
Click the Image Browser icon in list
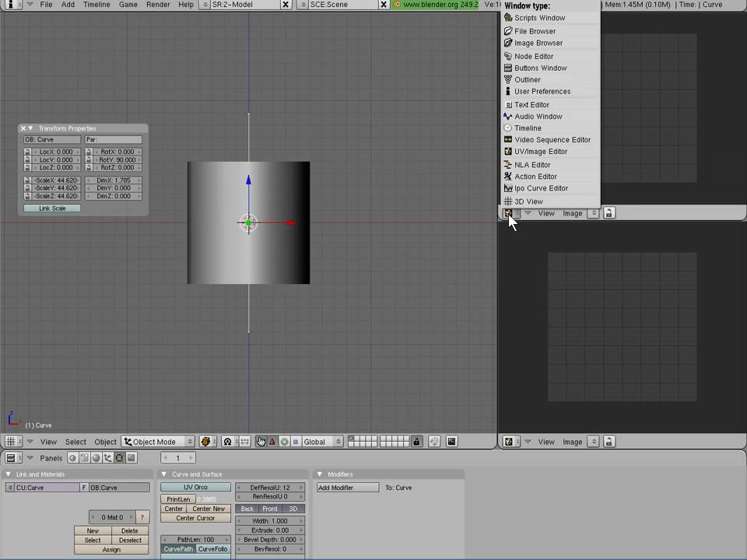[508, 43]
